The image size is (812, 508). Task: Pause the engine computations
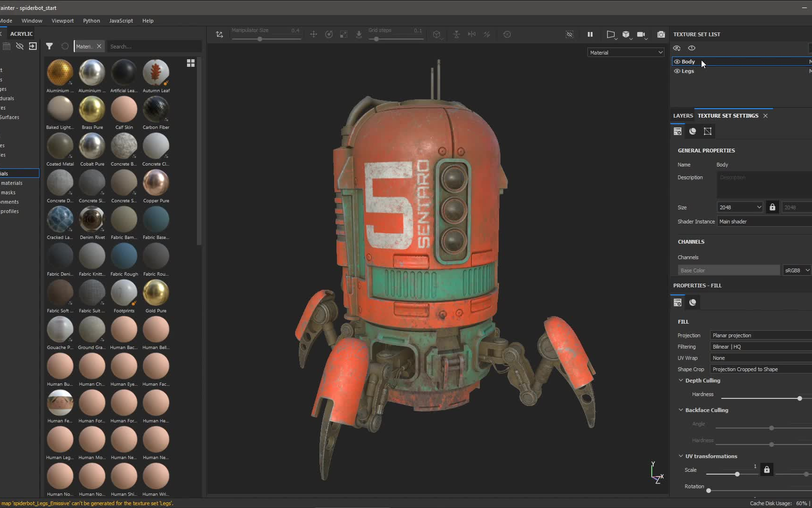coord(590,34)
